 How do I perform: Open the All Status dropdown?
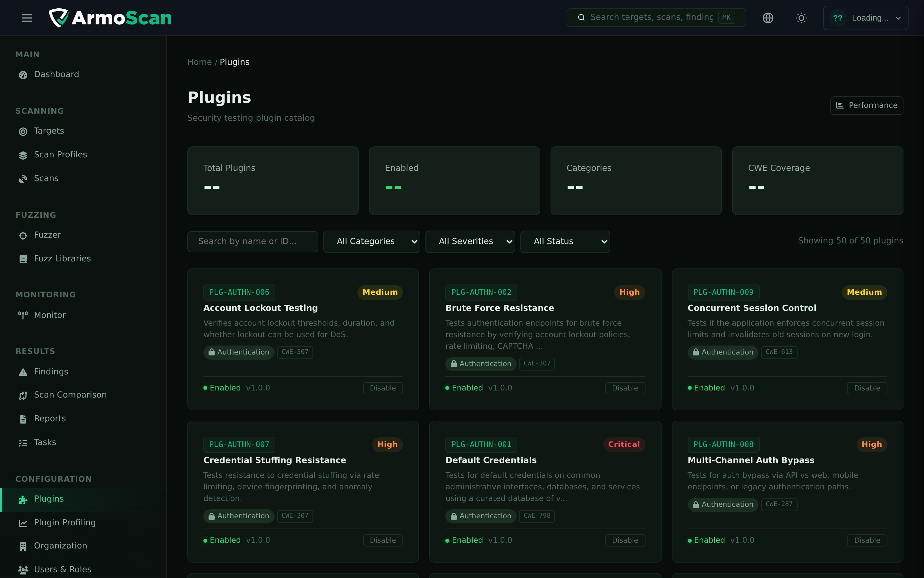point(565,241)
